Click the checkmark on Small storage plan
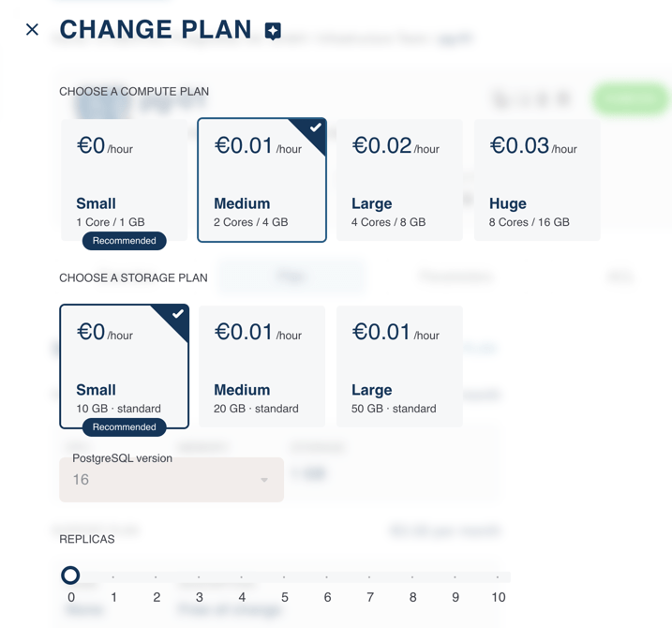 point(177,315)
